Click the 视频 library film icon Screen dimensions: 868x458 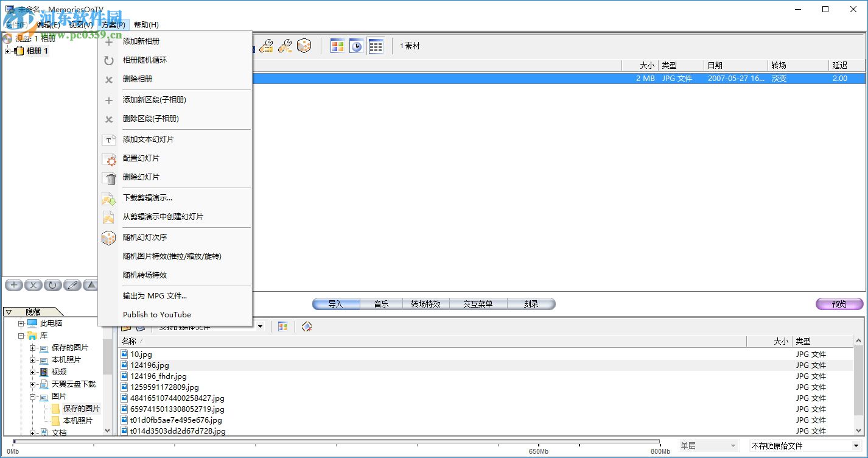[44, 372]
